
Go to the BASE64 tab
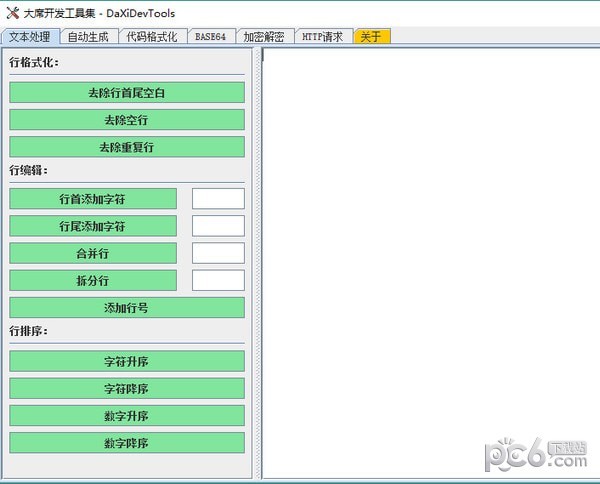[x=211, y=37]
